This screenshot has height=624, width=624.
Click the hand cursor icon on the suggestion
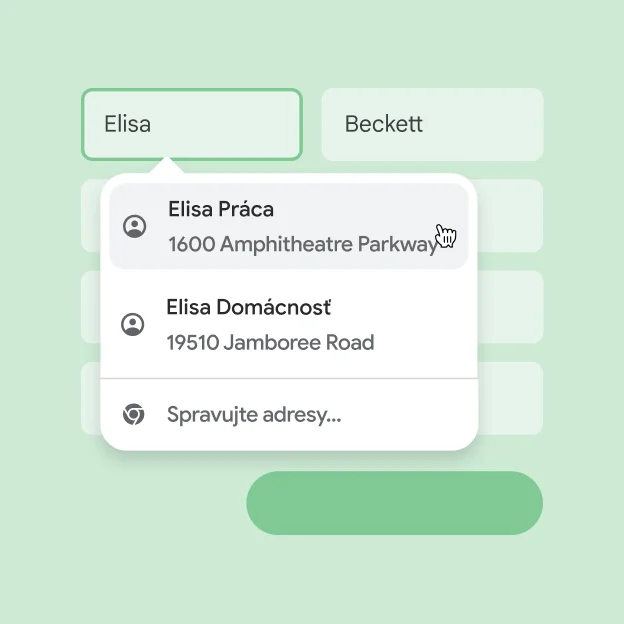(x=446, y=236)
